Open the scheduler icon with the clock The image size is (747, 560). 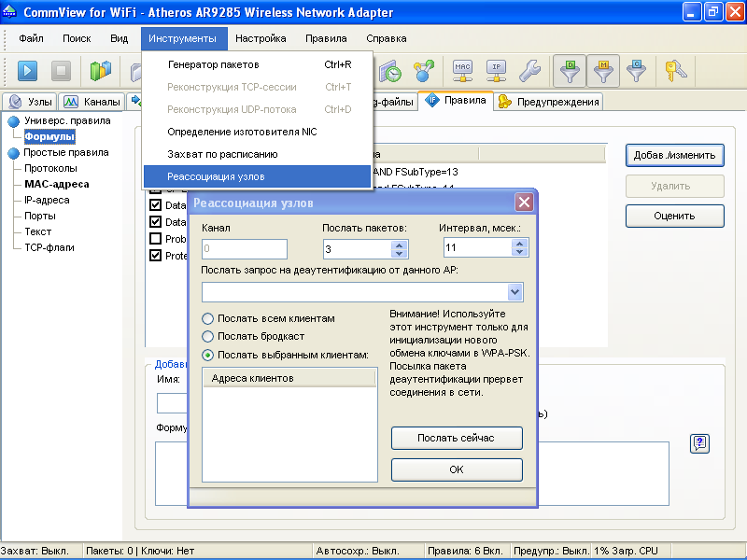390,71
